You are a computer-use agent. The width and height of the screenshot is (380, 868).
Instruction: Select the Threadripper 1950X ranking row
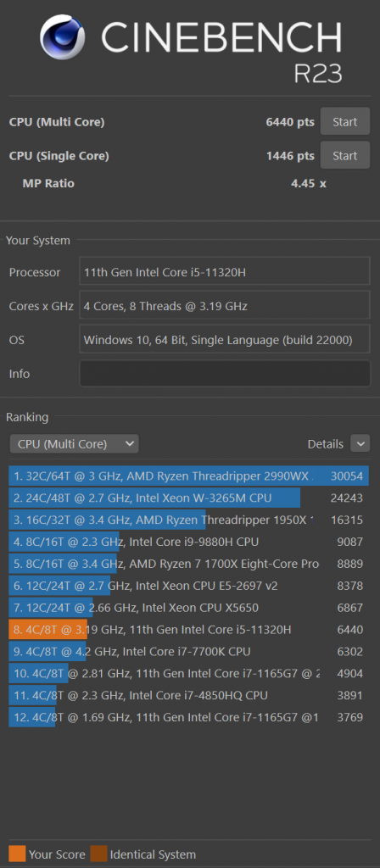pyautogui.click(x=189, y=520)
